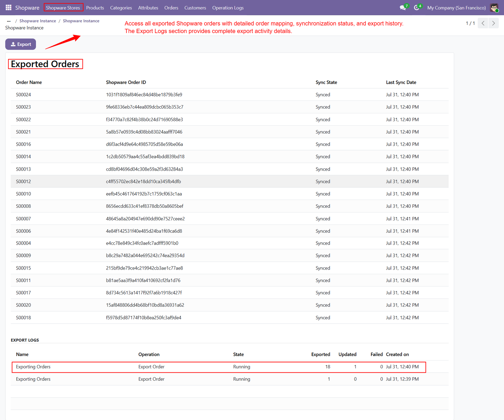Go to the next record arrow
The image size is (504, 420).
[494, 23]
